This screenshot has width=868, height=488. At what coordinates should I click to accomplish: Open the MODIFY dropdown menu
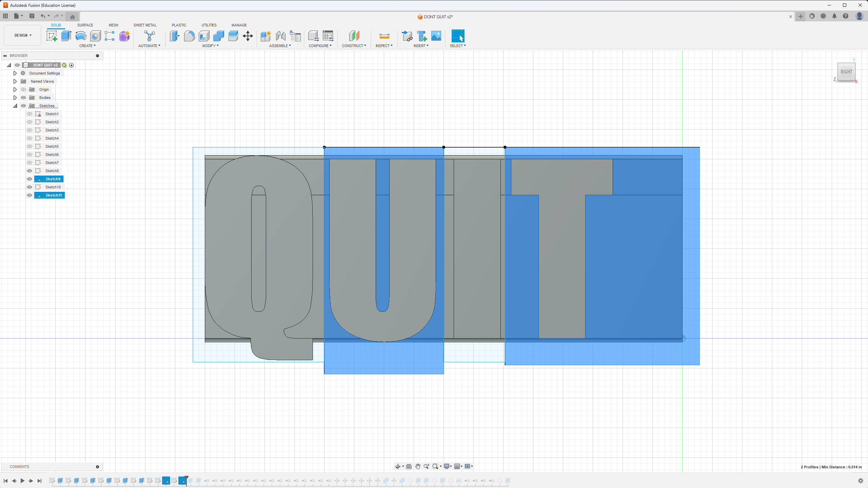point(211,46)
